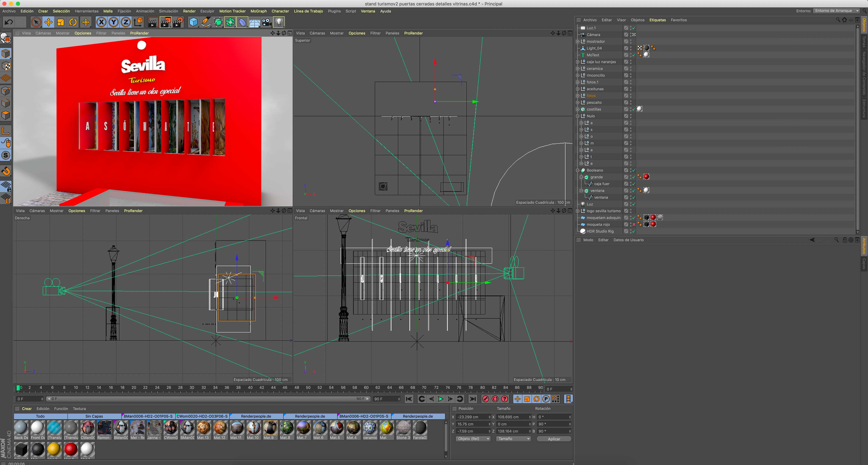Image resolution: width=868 pixels, height=465 pixels.
Task: Select the Rotate tool in toolbar
Action: pyautogui.click(x=73, y=22)
